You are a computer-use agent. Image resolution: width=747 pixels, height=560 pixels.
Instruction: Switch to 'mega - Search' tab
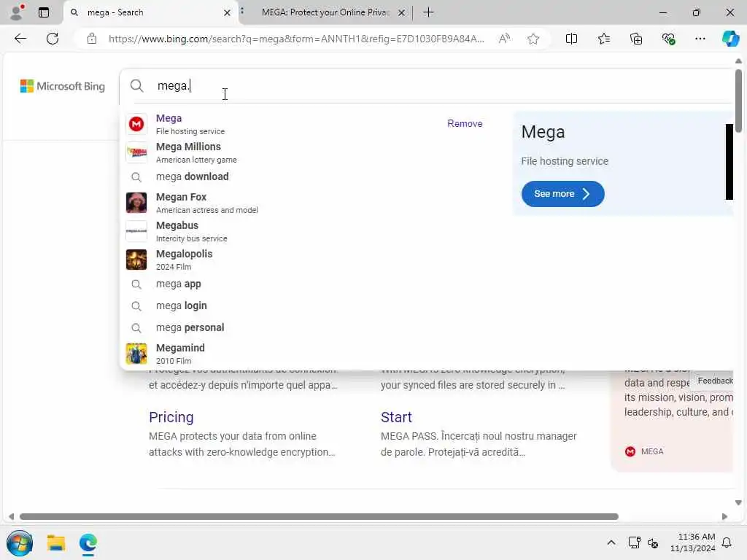(149, 13)
